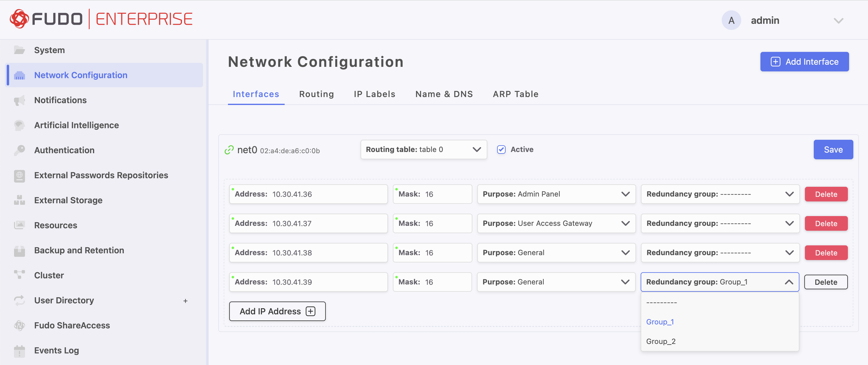
Task: Open Redundancy group dropdown for 10.30.41.37
Action: click(x=720, y=223)
